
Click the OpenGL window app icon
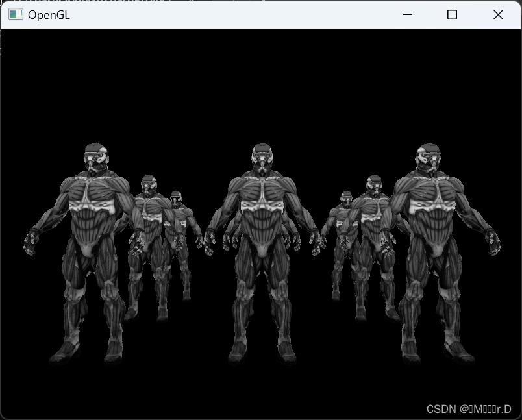(x=16, y=15)
